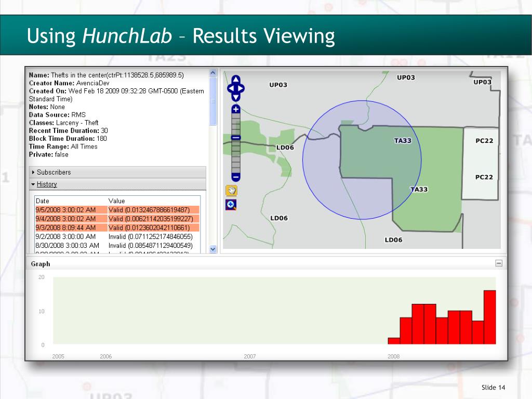Expand the Subscribers section
The height and width of the screenshot is (399, 532).
117,172
